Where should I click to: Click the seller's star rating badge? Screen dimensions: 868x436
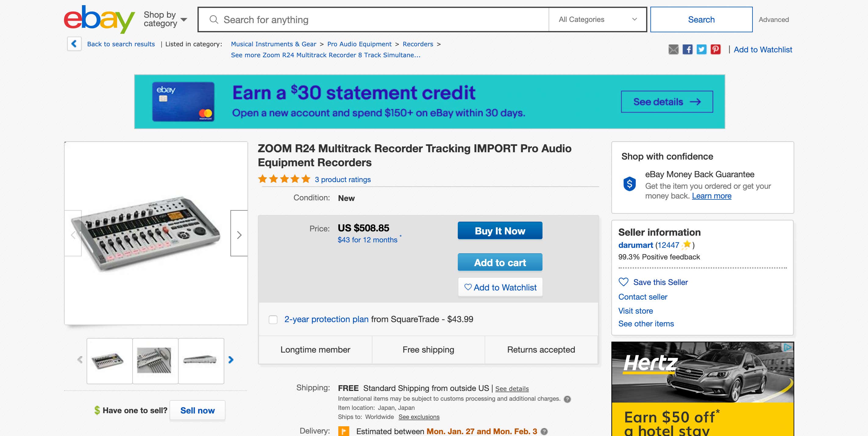tap(686, 245)
